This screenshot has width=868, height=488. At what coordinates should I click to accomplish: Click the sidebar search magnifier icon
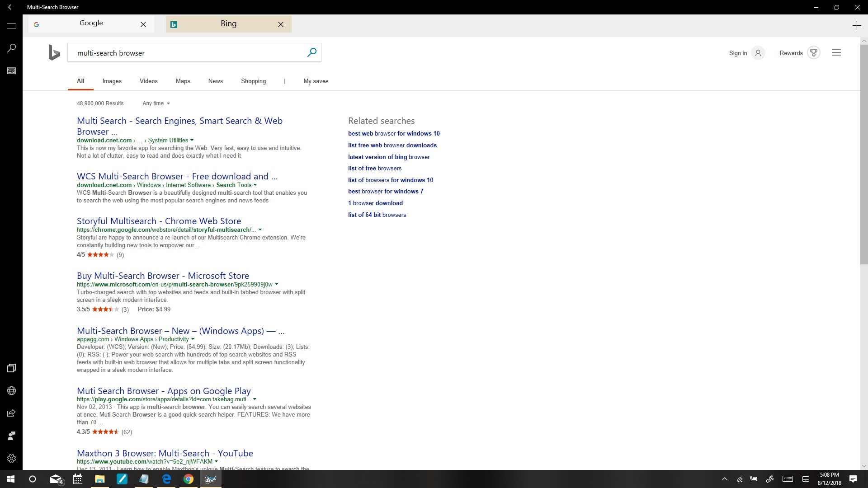[11, 48]
